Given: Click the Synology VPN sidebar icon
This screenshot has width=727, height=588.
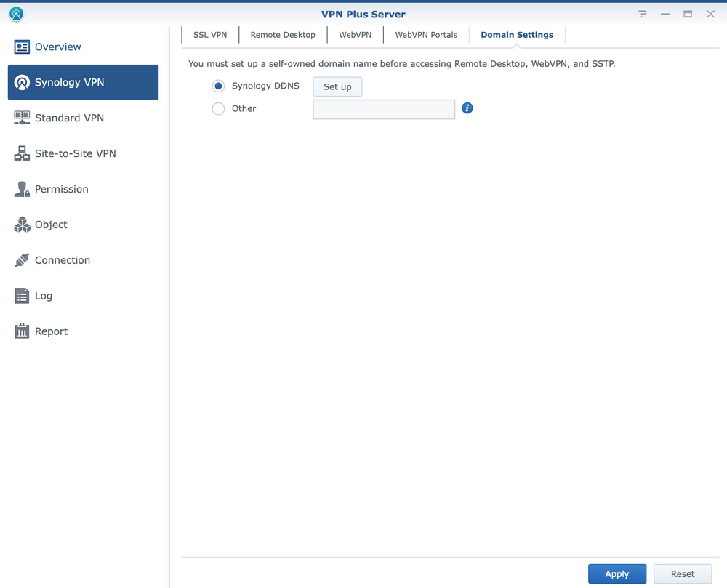Looking at the screenshot, I should (x=22, y=82).
